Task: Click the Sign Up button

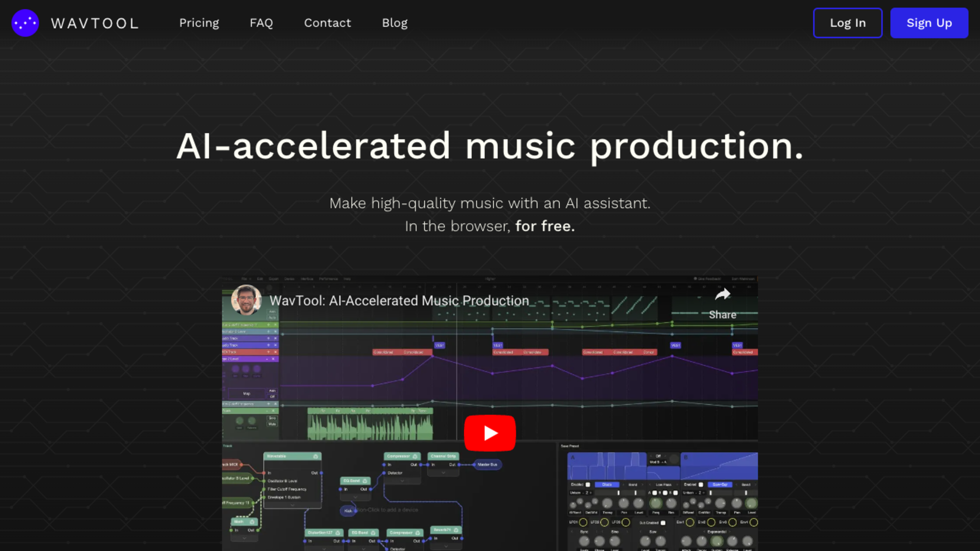Action: [x=929, y=23]
